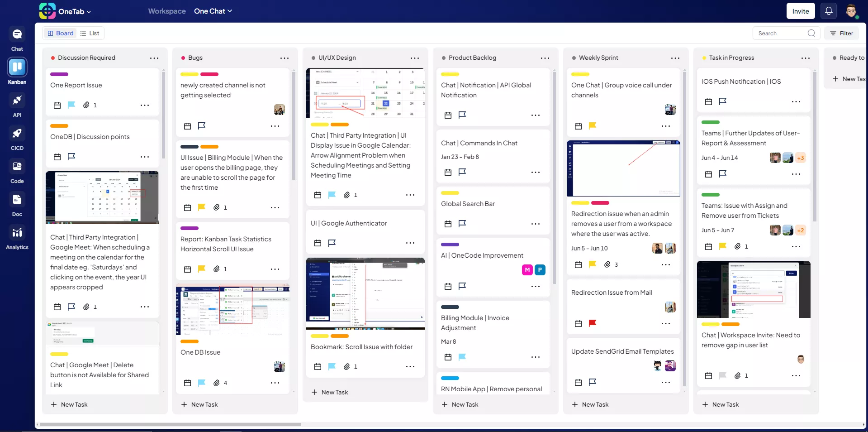Go to CICD from the sidebar
The image size is (868, 432).
17,134
